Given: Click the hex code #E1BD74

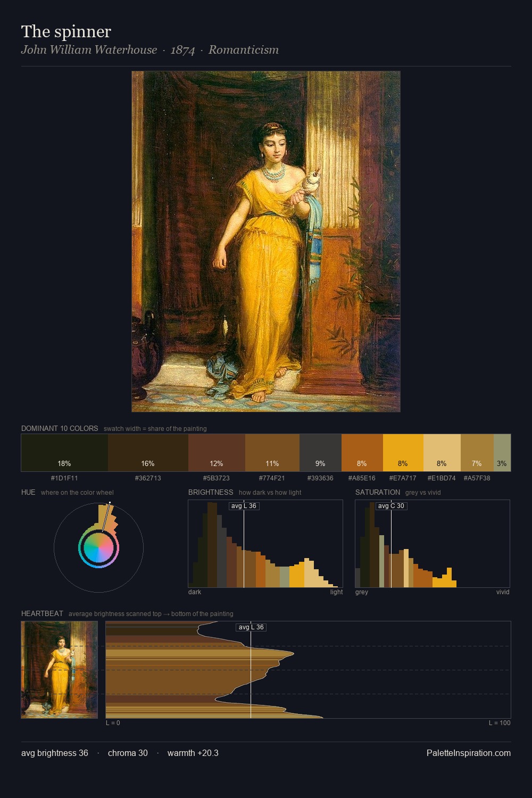Looking at the screenshot, I should pyautogui.click(x=442, y=478).
